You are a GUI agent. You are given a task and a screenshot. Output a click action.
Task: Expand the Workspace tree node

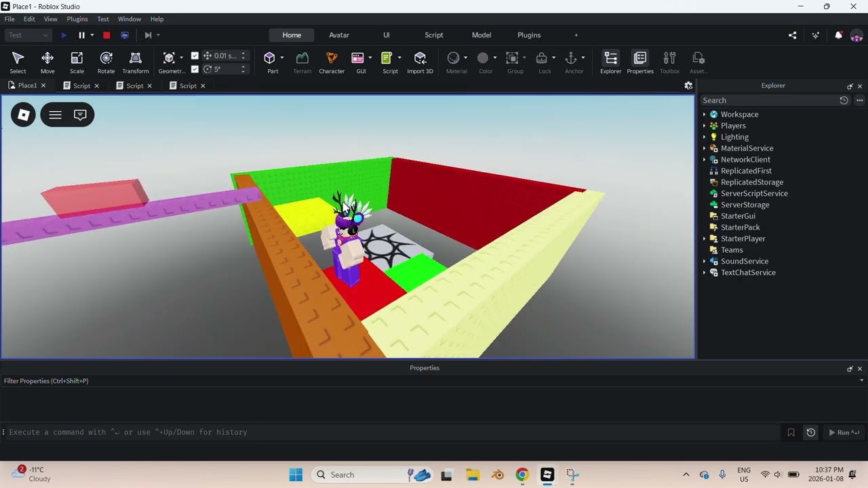[704, 115]
